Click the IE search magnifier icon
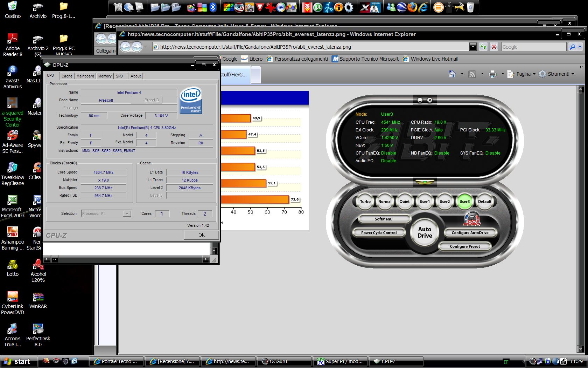This screenshot has height=368, width=588. [x=572, y=47]
